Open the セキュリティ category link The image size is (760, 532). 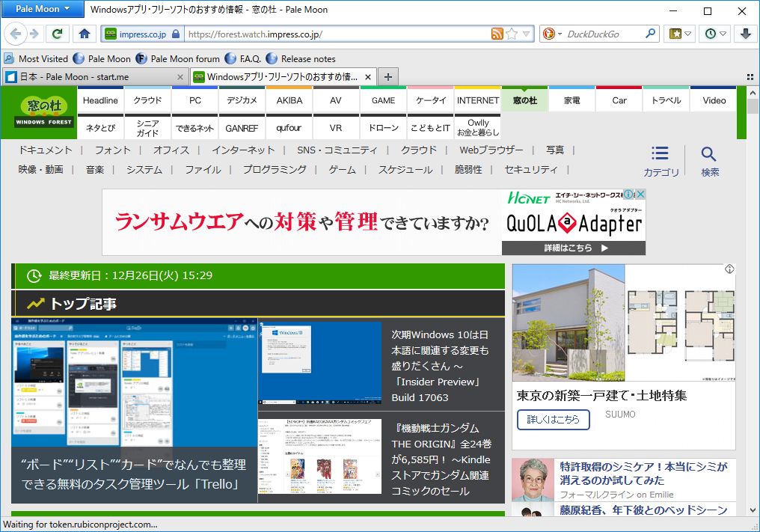tap(531, 169)
